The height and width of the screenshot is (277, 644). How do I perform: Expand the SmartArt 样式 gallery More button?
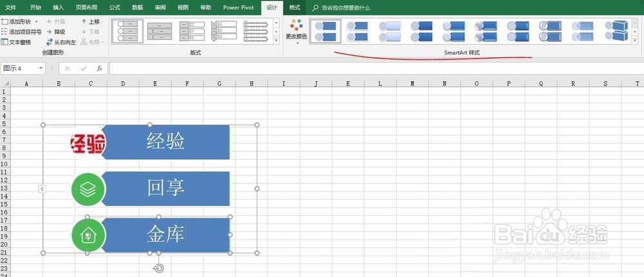pyautogui.click(x=635, y=40)
